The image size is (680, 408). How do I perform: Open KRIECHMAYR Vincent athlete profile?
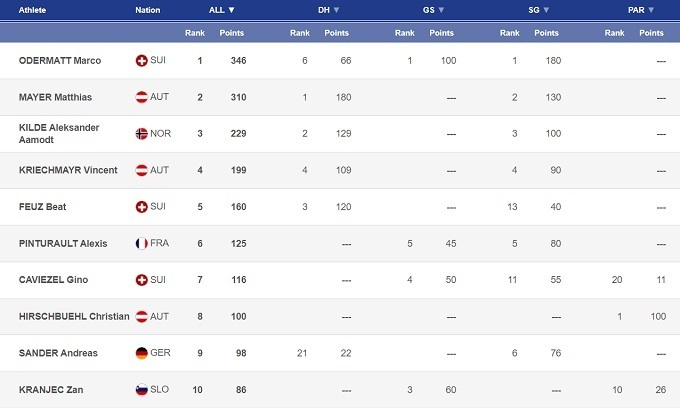68,170
